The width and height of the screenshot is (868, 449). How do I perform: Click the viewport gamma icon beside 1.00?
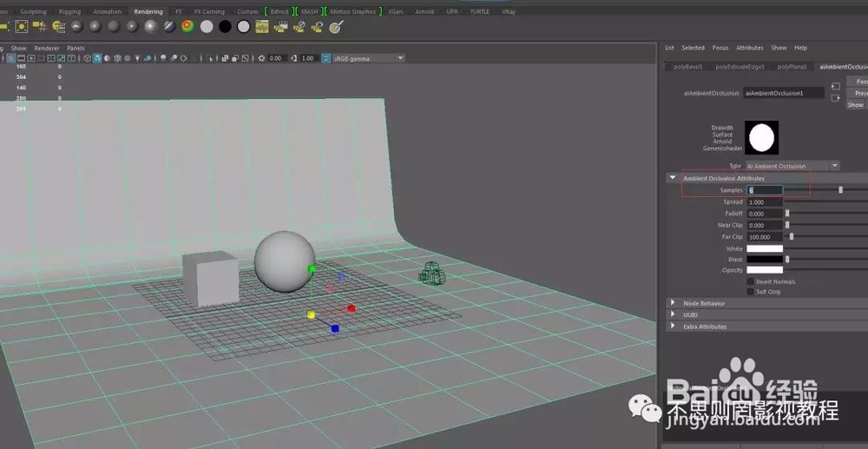pyautogui.click(x=294, y=58)
